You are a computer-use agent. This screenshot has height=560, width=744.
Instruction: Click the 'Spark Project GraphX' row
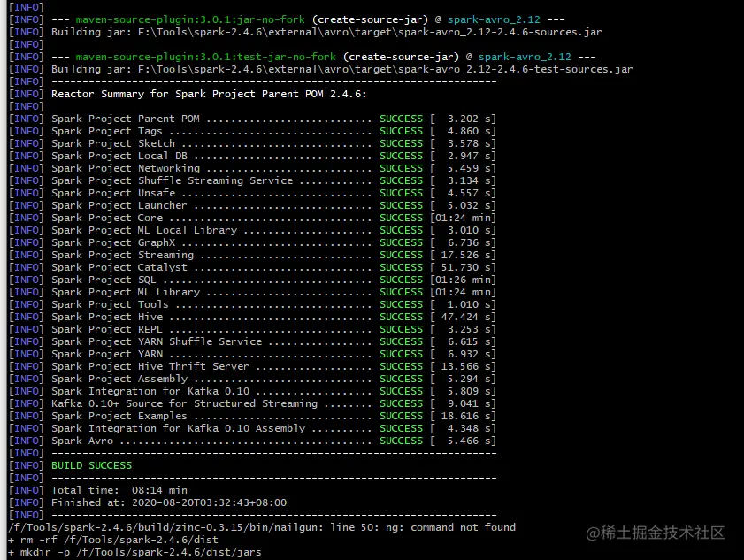coord(252,242)
